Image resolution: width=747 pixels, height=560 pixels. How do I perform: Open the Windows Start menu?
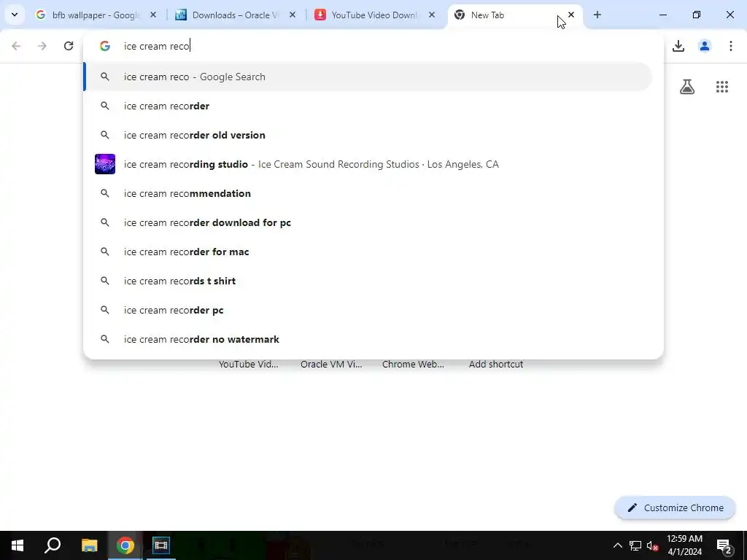18,545
